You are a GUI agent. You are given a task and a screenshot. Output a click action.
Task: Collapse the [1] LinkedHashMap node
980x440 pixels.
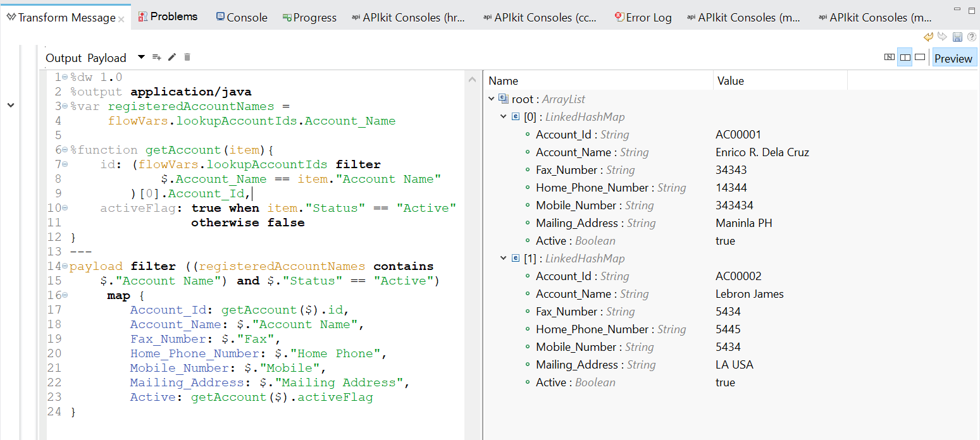(504, 259)
